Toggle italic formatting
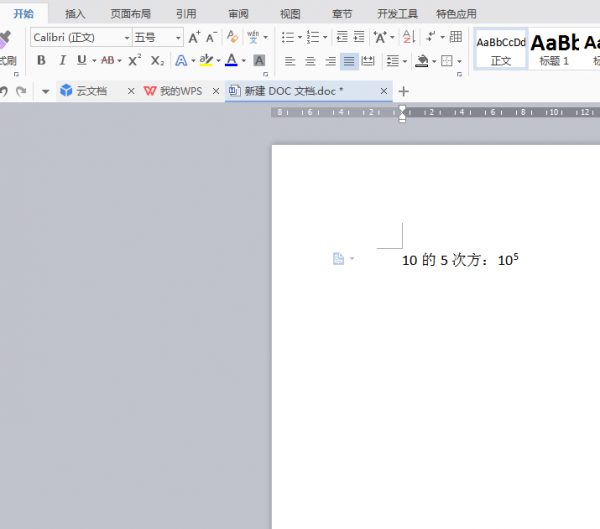The height and width of the screenshot is (529, 600). pos(62,60)
